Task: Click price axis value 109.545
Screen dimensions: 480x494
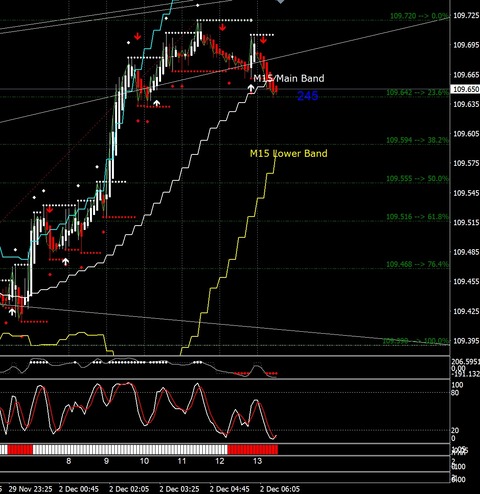Action: 466,193
